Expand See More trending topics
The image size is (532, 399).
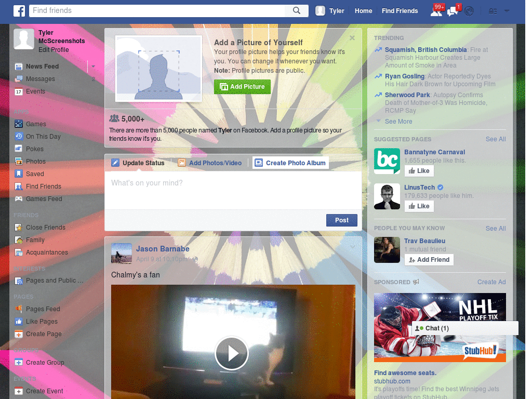coord(398,121)
